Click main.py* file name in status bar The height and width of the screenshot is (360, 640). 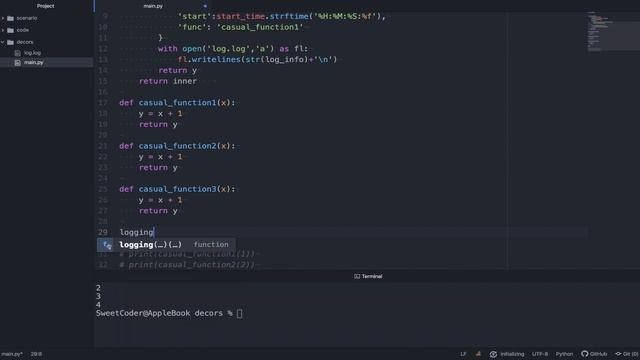pos(12,354)
